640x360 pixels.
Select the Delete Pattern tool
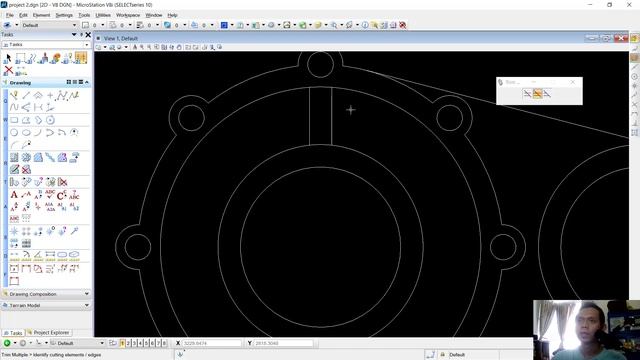point(26,169)
